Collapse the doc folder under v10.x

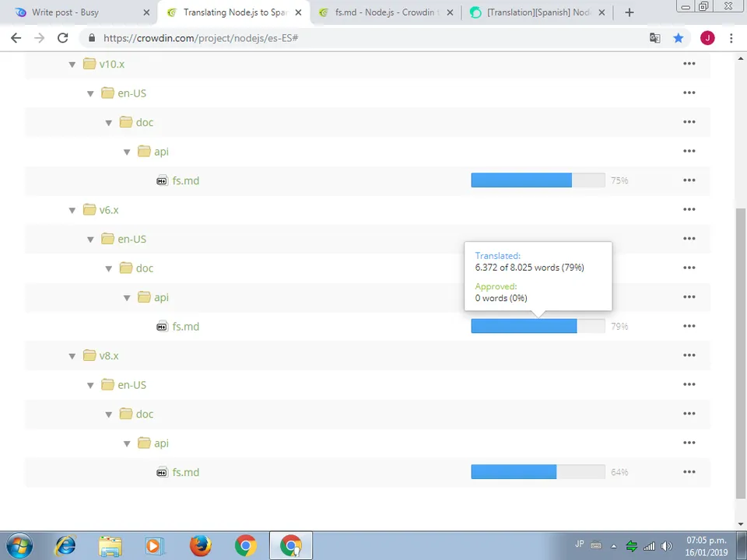(x=109, y=123)
